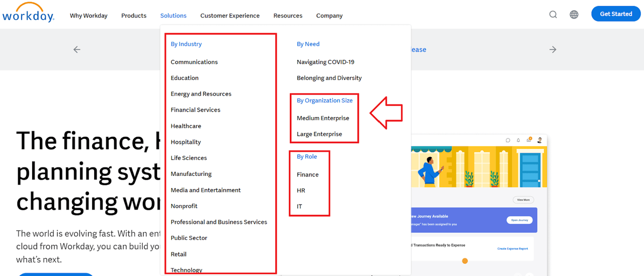The width and height of the screenshot is (644, 276).
Task: Open Products menu
Action: [134, 16]
